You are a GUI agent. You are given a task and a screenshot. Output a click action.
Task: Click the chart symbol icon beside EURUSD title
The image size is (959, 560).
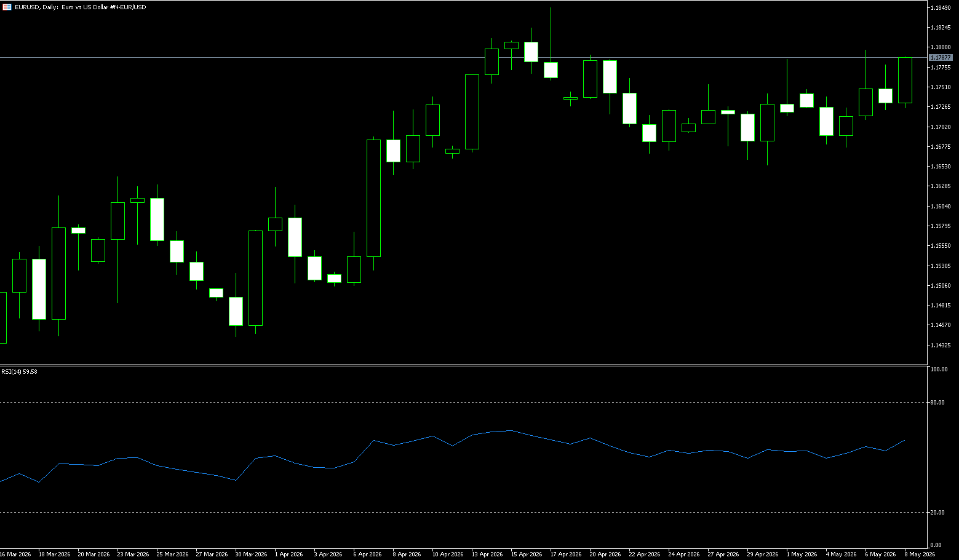click(x=6, y=7)
